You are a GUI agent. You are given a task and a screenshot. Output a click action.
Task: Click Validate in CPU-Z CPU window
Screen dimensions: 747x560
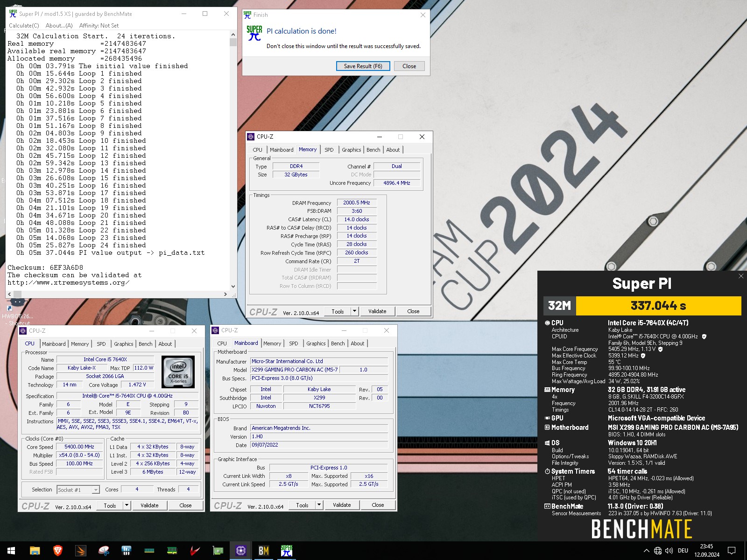coord(149,505)
